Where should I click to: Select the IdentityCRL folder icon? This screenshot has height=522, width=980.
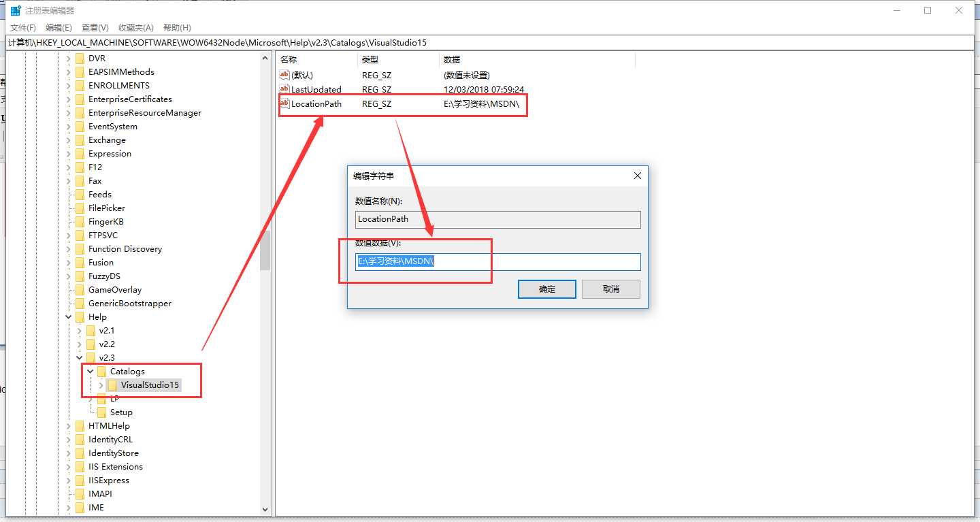80,440
